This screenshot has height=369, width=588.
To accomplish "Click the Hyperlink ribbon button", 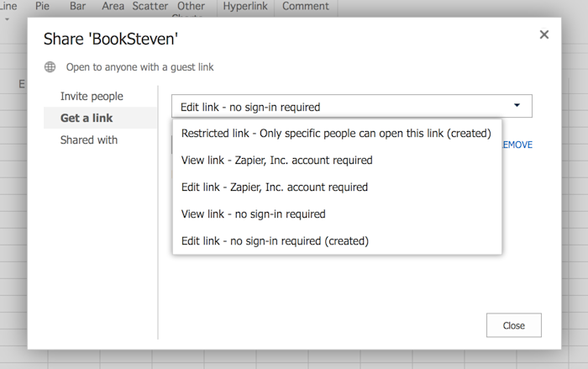I will pos(245,6).
